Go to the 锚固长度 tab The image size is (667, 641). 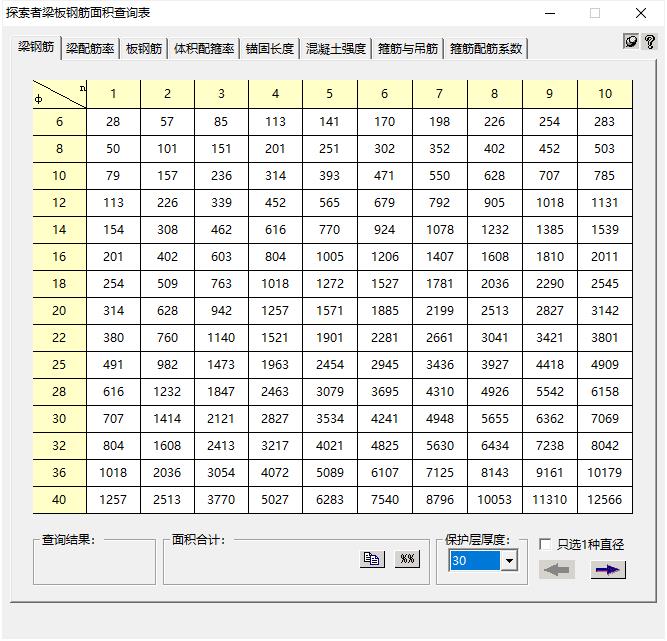pos(270,49)
